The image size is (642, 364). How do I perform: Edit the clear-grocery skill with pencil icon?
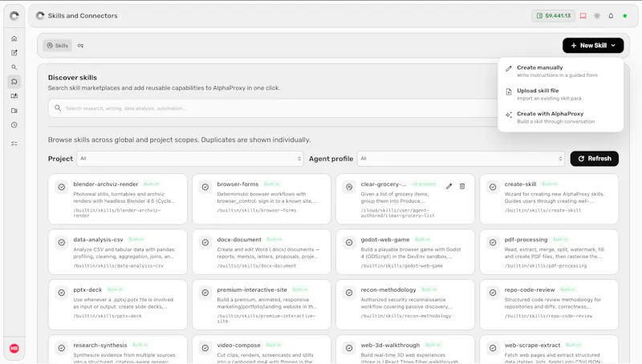coord(449,187)
